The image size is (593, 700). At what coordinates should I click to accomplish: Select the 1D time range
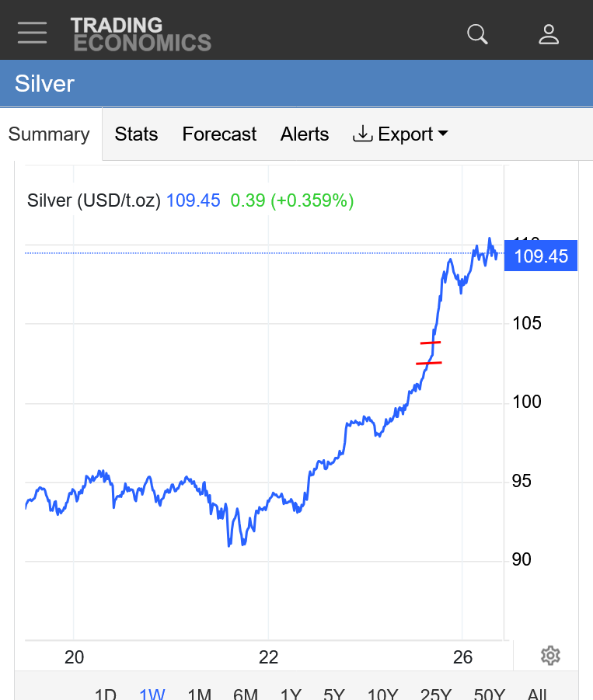(106, 694)
